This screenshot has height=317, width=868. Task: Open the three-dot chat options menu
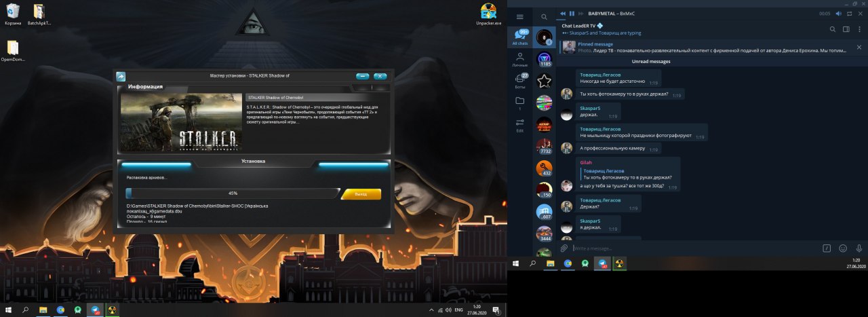[859, 29]
